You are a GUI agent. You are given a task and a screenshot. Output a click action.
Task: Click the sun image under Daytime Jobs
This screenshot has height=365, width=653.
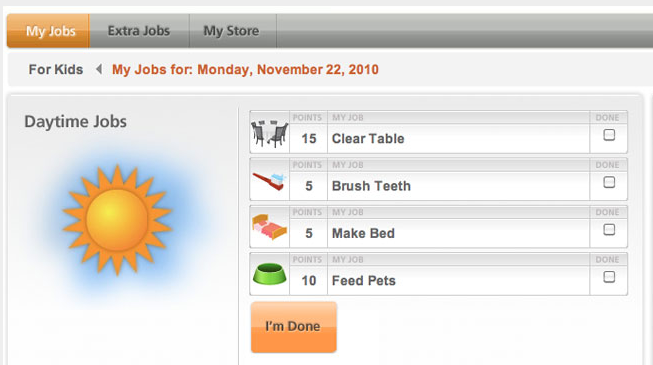point(117,220)
